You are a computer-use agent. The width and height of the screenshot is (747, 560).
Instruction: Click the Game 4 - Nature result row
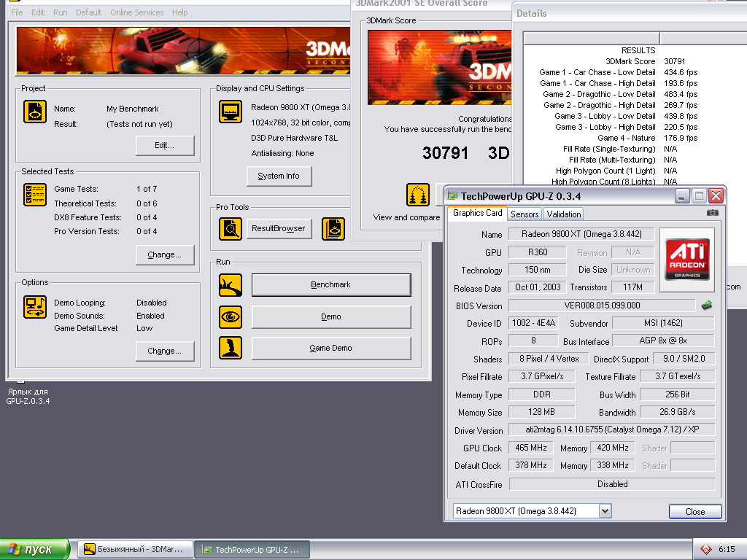click(635, 138)
